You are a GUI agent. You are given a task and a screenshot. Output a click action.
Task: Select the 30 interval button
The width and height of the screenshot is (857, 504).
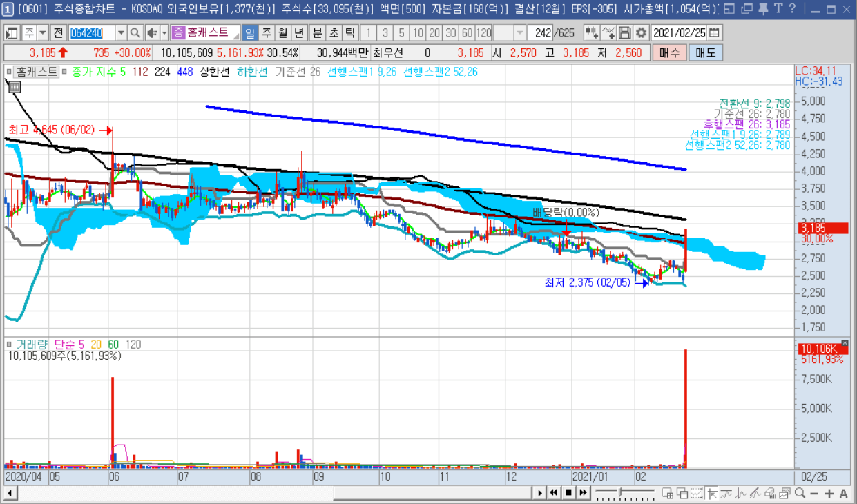tap(451, 33)
